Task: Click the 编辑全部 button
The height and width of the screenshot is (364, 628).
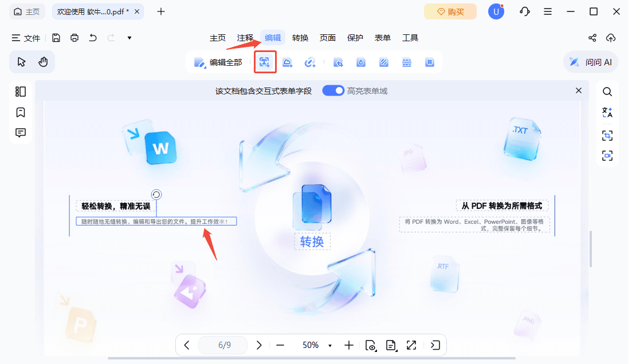Action: [218, 62]
